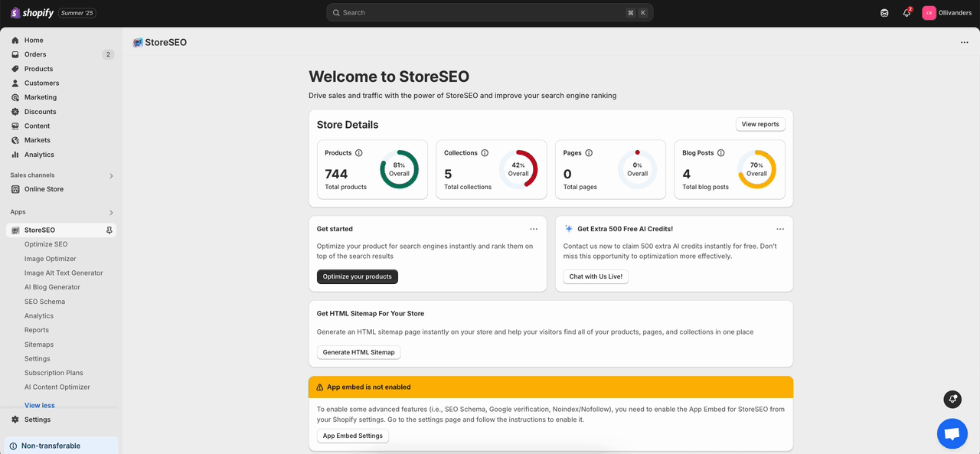
Task: Click the Summer '25 edition badge
Action: click(x=77, y=13)
